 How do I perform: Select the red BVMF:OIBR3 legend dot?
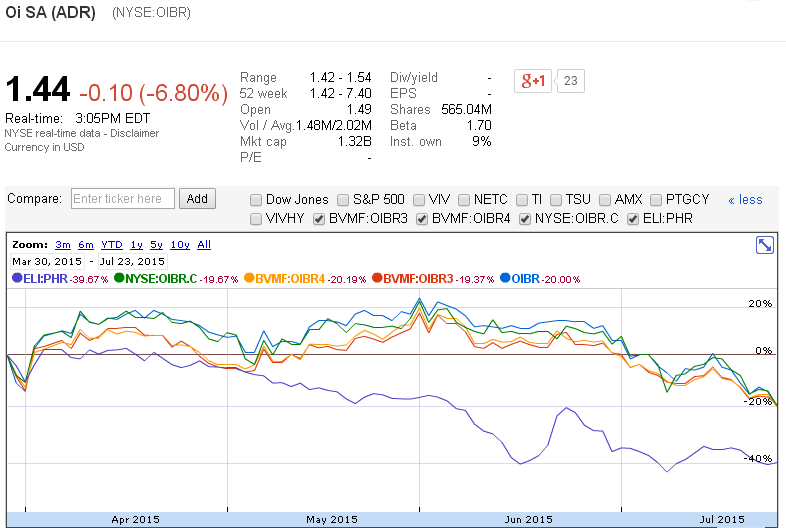tap(377, 278)
